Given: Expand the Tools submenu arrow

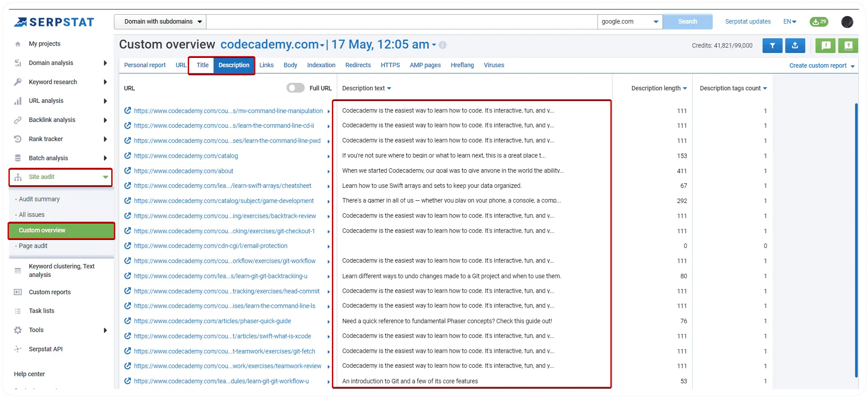Looking at the screenshot, I should tap(105, 330).
